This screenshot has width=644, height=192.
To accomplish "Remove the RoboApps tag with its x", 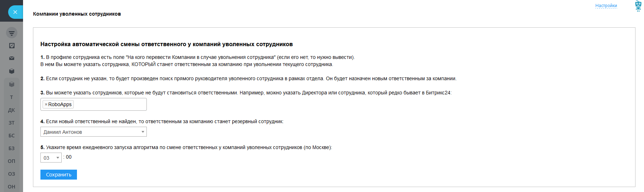I will [46, 104].
